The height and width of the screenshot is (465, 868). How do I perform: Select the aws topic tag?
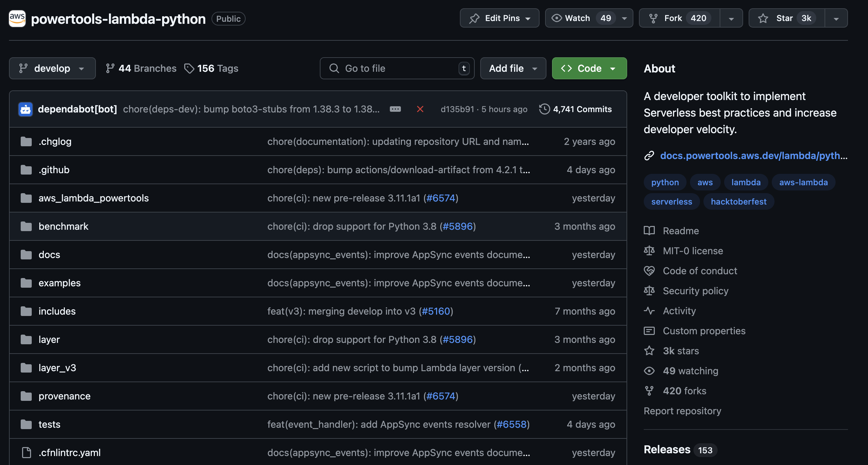tap(705, 182)
